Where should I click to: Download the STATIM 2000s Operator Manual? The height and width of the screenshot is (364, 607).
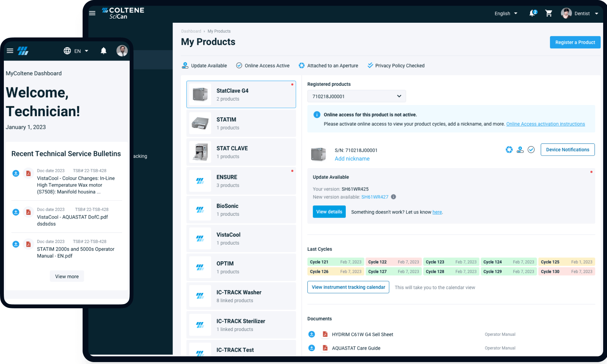click(x=16, y=244)
